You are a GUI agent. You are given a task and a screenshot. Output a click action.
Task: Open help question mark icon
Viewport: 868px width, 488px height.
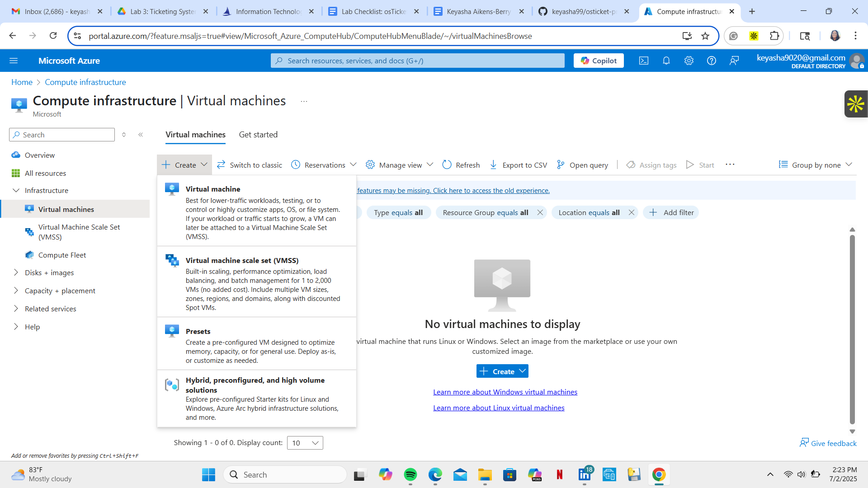pos(712,61)
